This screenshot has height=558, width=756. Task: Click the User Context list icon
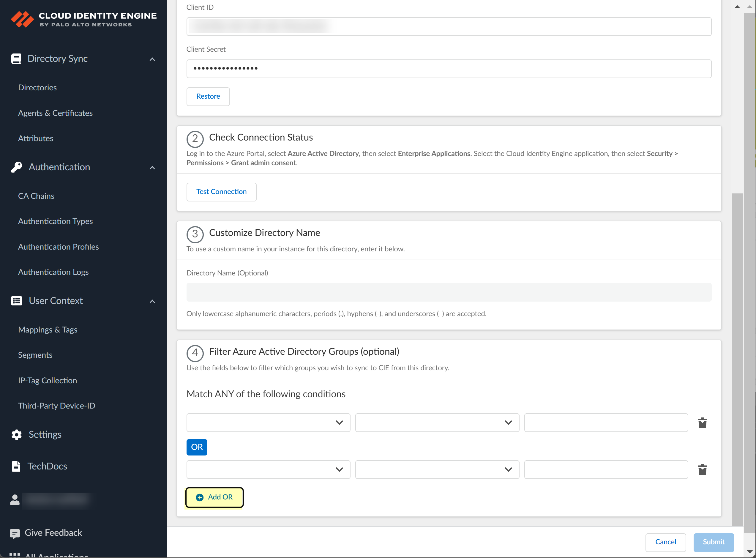click(16, 301)
